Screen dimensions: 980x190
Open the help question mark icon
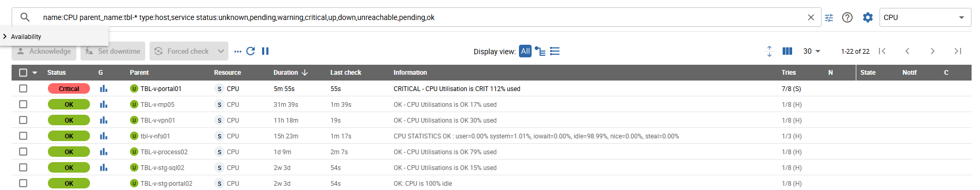click(x=847, y=17)
